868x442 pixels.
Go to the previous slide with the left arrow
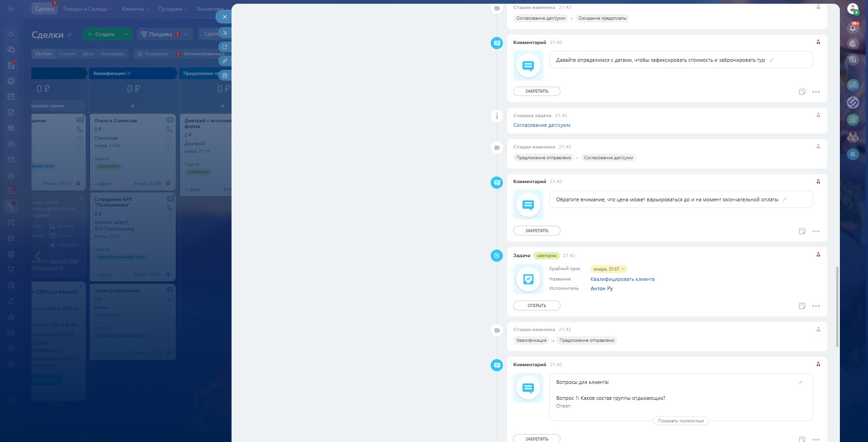(38, 256)
